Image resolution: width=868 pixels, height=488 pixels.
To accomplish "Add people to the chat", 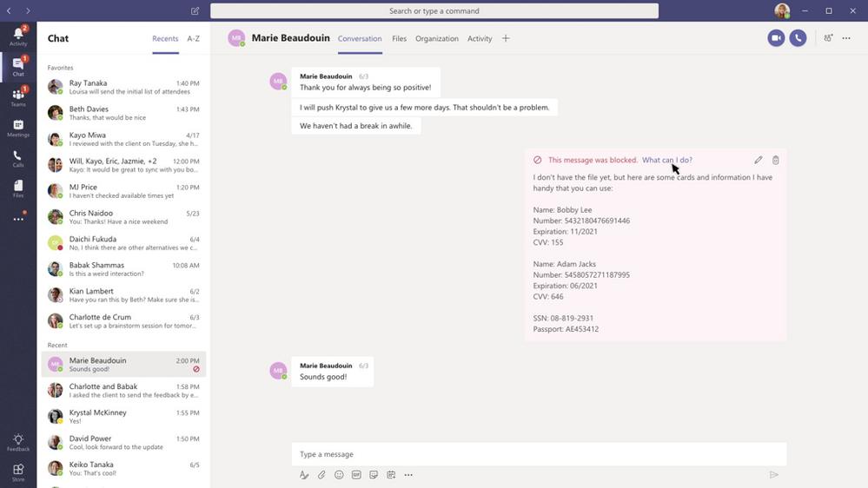I will pyautogui.click(x=828, y=38).
